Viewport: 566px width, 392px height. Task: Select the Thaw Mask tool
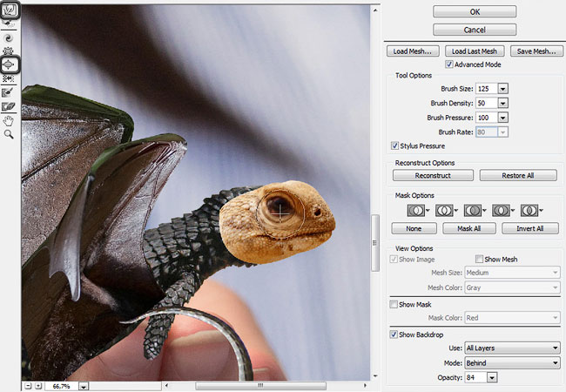point(9,106)
